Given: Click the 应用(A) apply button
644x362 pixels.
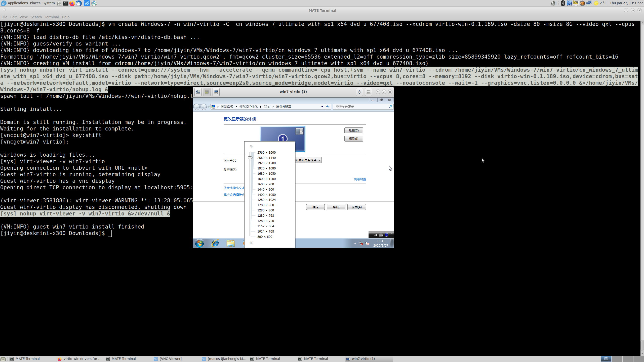Looking at the screenshot, I should [x=356, y=207].
